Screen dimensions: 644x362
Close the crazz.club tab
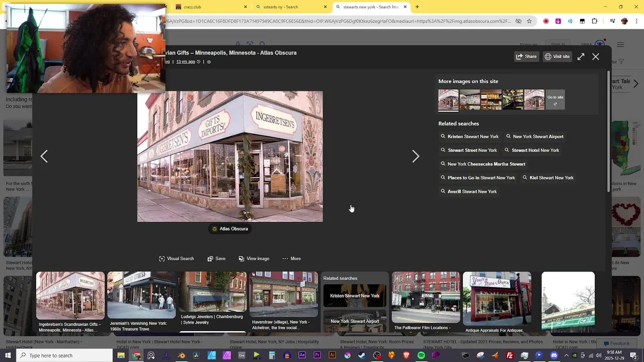tap(246, 7)
